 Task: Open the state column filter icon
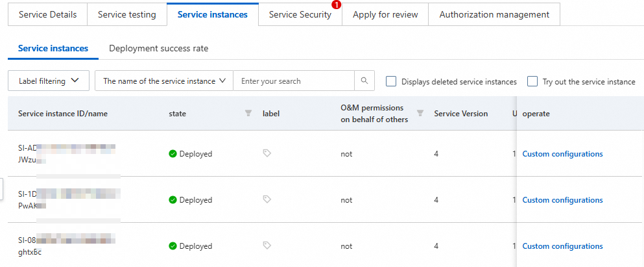coord(248,113)
